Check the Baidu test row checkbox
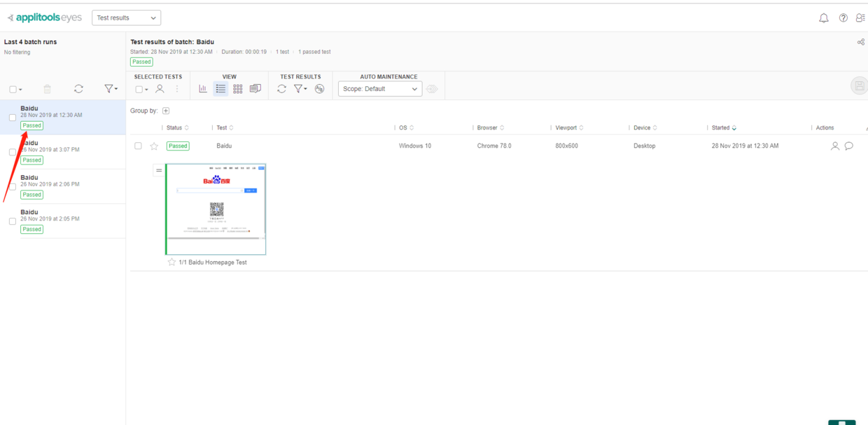Viewport: 868px width, 425px height. (x=138, y=146)
